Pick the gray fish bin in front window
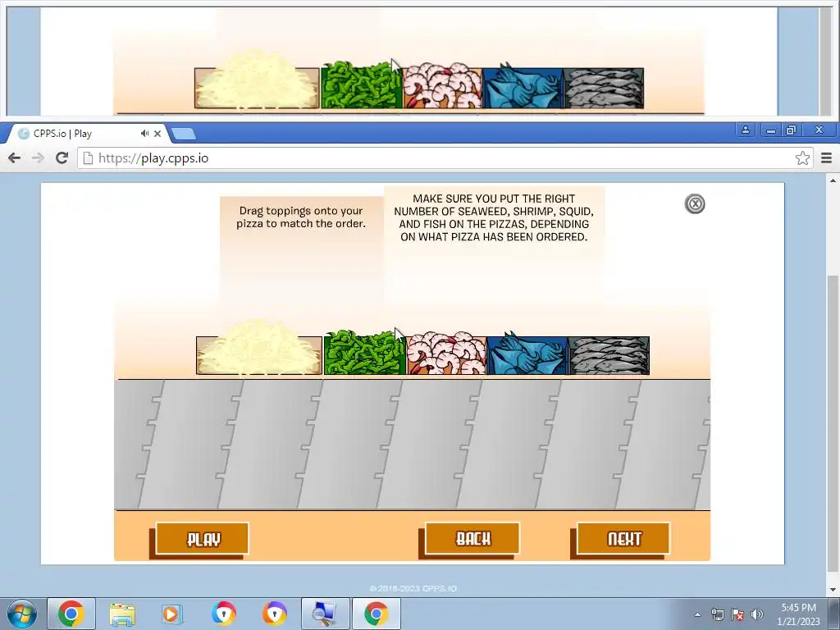 tap(609, 355)
